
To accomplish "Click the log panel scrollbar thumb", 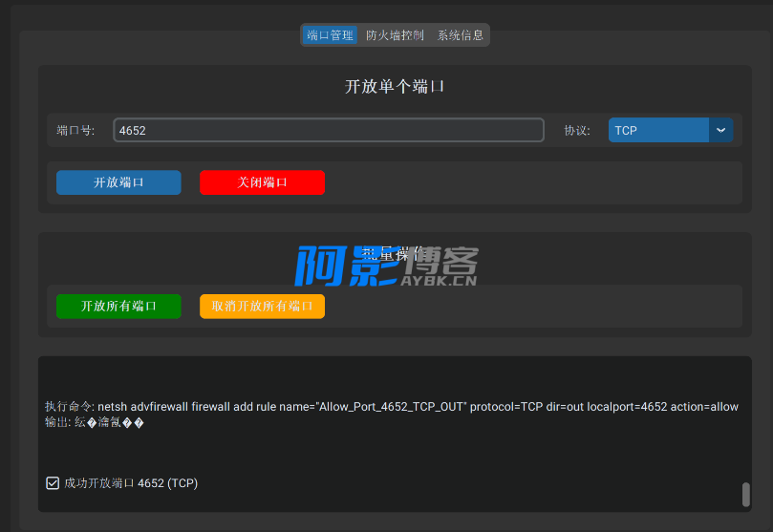I will click(x=745, y=495).
